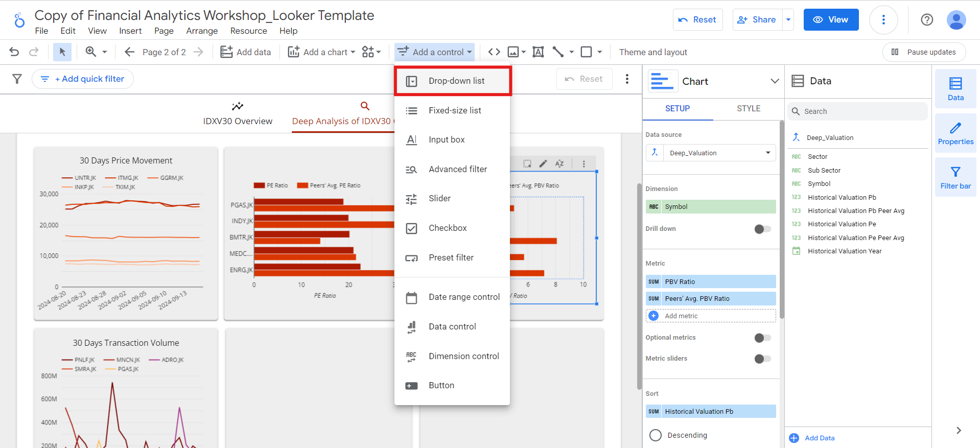Select the PBV Ratio metric chip
Image resolution: width=980 pixels, height=448 pixels.
pos(711,281)
